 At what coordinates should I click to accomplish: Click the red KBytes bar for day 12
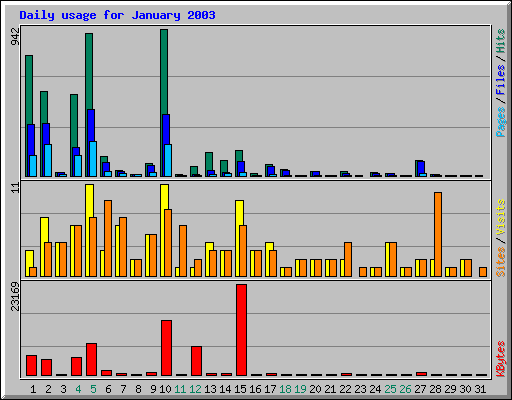[196, 361]
